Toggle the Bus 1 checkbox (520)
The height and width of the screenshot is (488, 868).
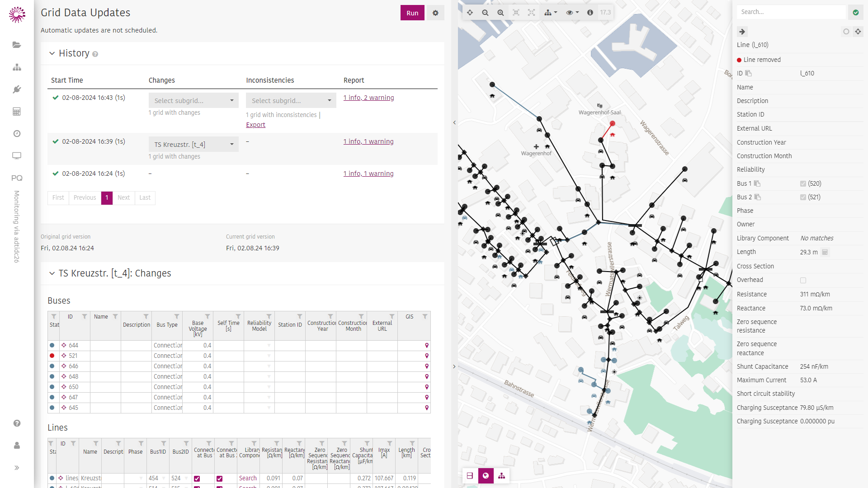(x=803, y=183)
